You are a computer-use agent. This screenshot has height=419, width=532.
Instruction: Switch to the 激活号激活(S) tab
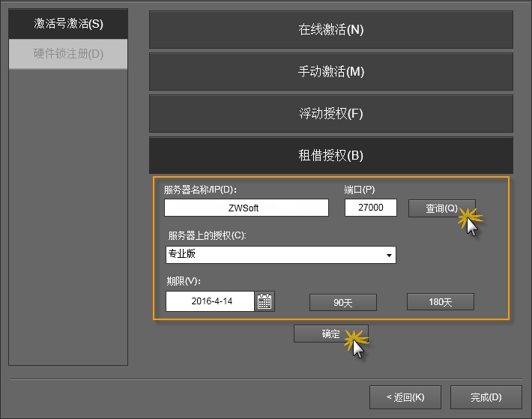point(68,24)
